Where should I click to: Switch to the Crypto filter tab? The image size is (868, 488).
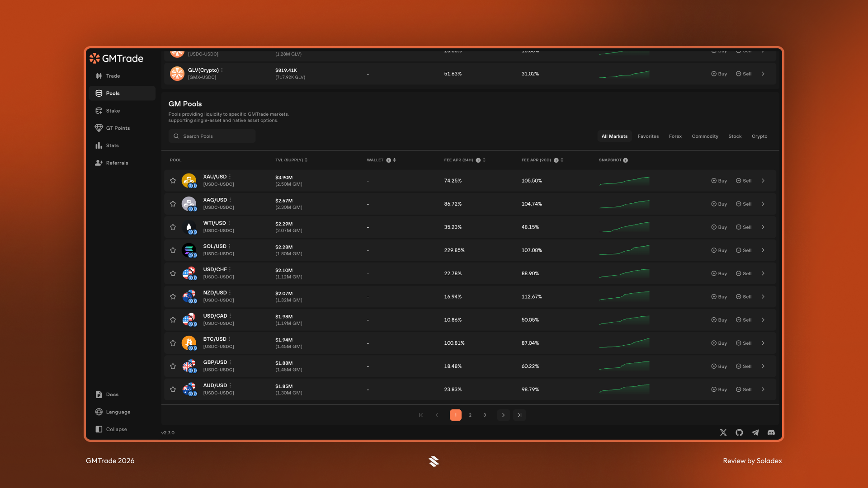tap(759, 136)
